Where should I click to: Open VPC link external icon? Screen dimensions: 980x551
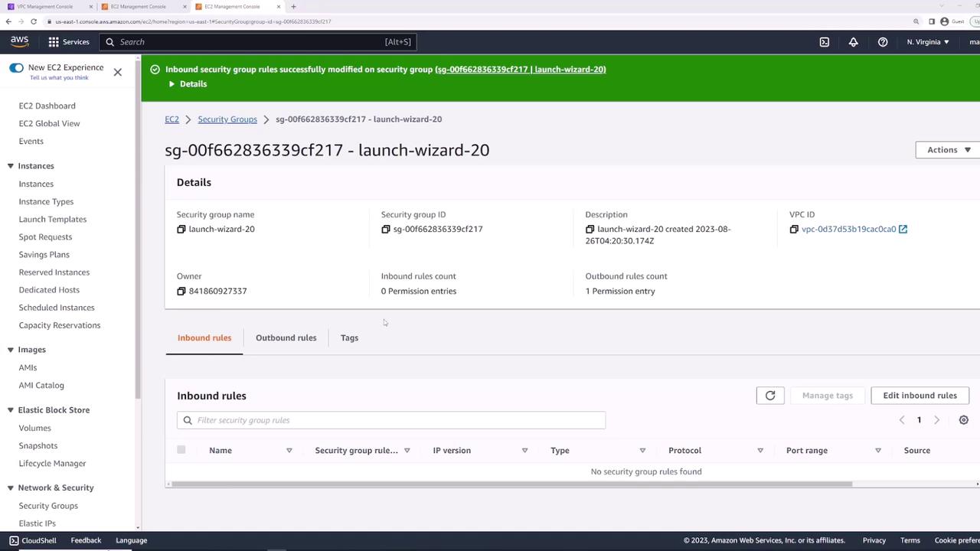point(903,229)
